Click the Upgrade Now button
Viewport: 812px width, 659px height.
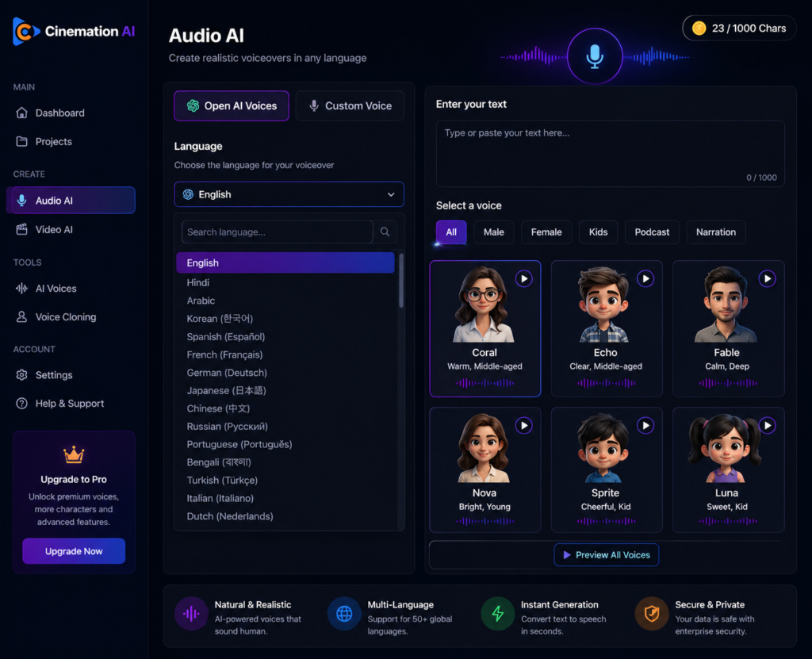(x=74, y=551)
